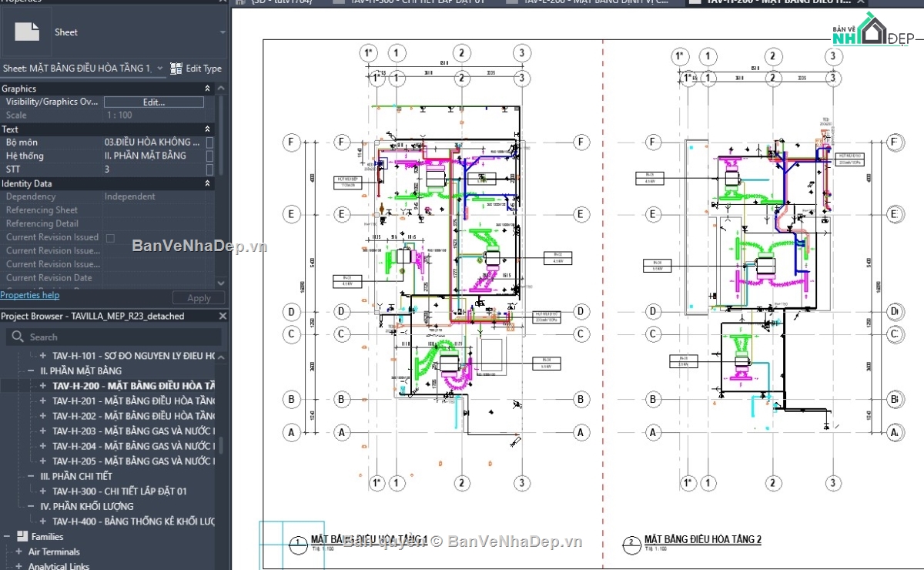The height and width of the screenshot is (570, 924).
Task: Select sheet TAV-H-202 in Project Browser
Action: 133,416
